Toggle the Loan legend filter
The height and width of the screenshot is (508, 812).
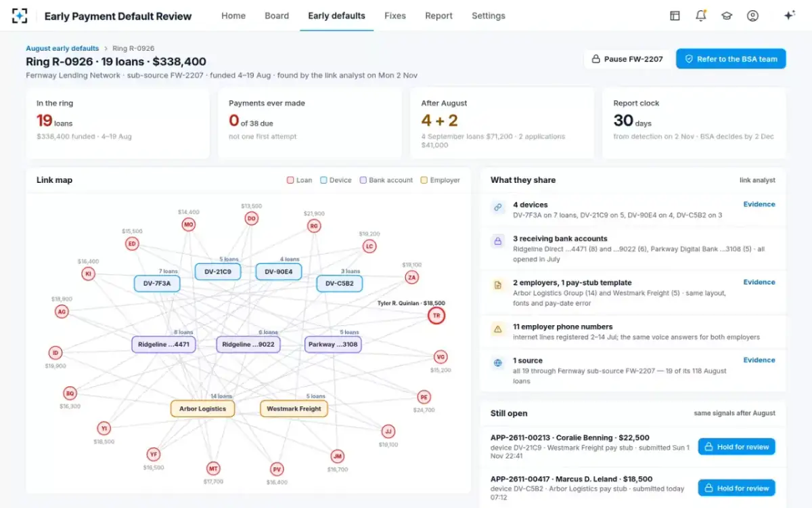[x=300, y=180]
